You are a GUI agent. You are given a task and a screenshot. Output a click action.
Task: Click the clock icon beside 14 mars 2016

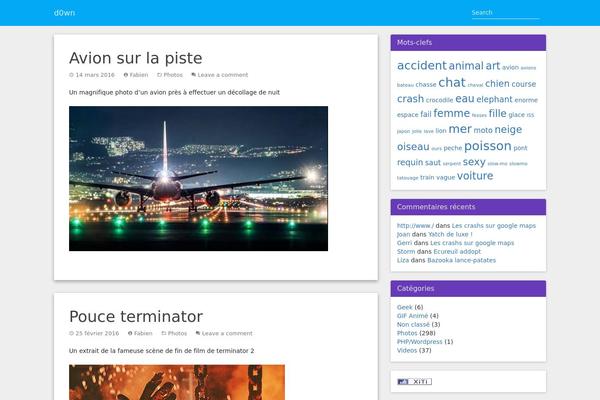[x=71, y=75]
